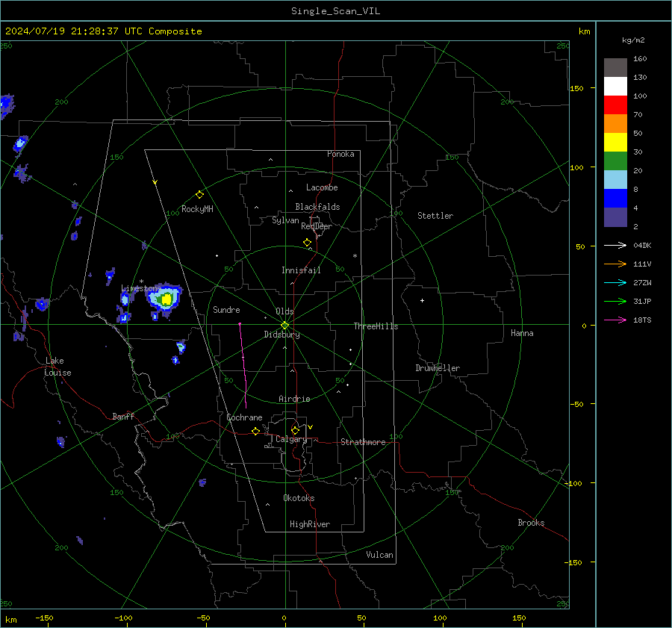
Task: Select the gray 130-160 color swatch
Action: click(615, 68)
